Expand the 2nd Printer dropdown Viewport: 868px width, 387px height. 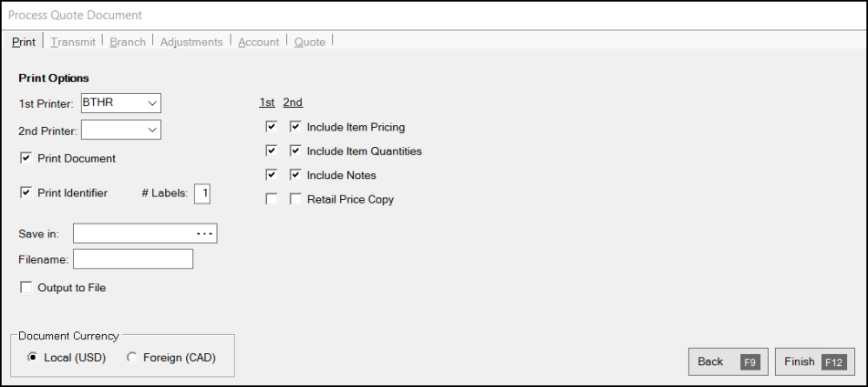pyautogui.click(x=152, y=130)
